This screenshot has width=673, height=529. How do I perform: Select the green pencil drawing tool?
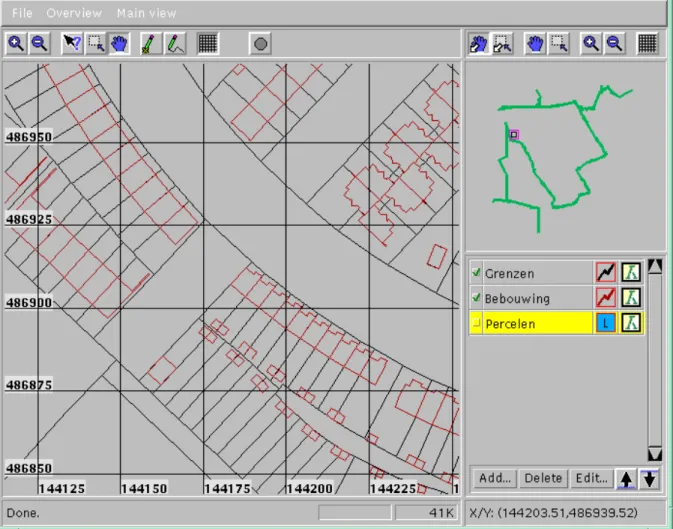(149, 43)
